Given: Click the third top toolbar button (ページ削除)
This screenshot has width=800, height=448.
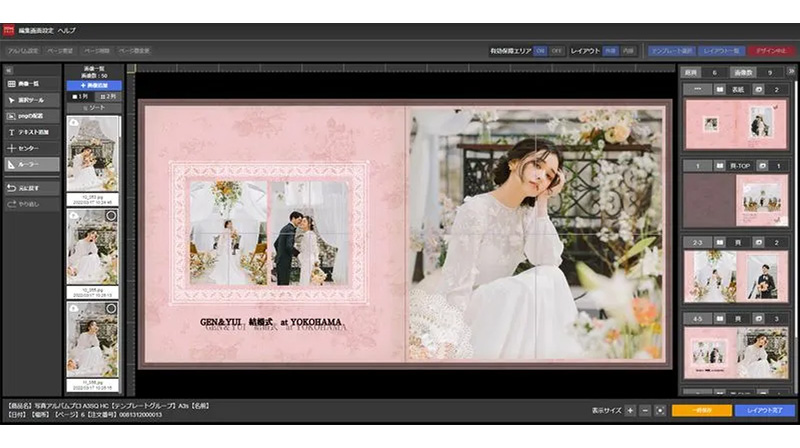Looking at the screenshot, I should (x=96, y=51).
